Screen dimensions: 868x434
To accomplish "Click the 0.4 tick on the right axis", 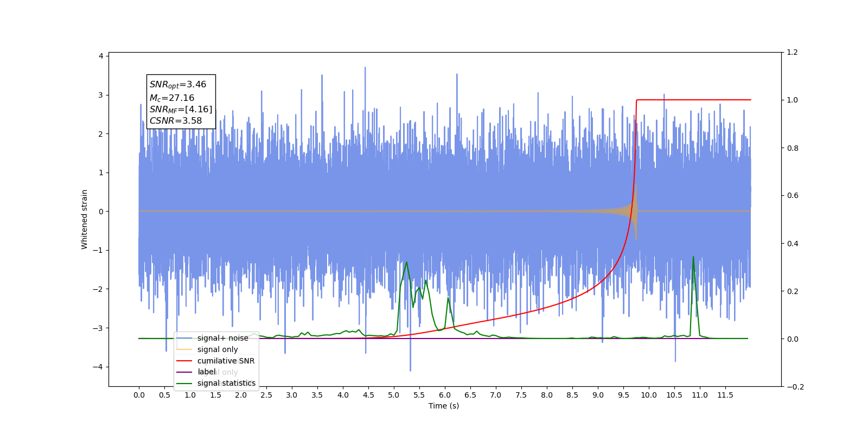I will tap(793, 244).
